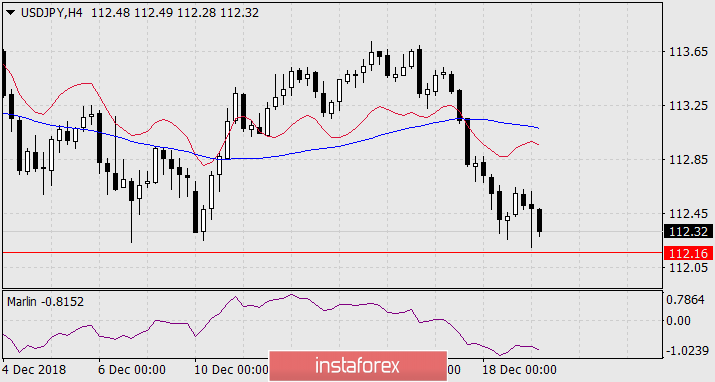Select the 113.25 price scale label
This screenshot has width=715, height=382.
click(688, 106)
